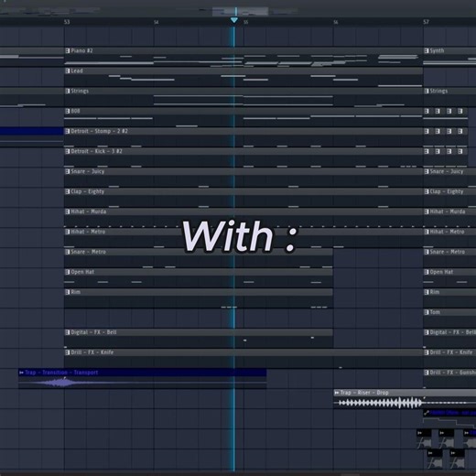Click the Detroit - Kick - 3 #2 clip icon
Screen dimensions: 476x476
coord(68,151)
